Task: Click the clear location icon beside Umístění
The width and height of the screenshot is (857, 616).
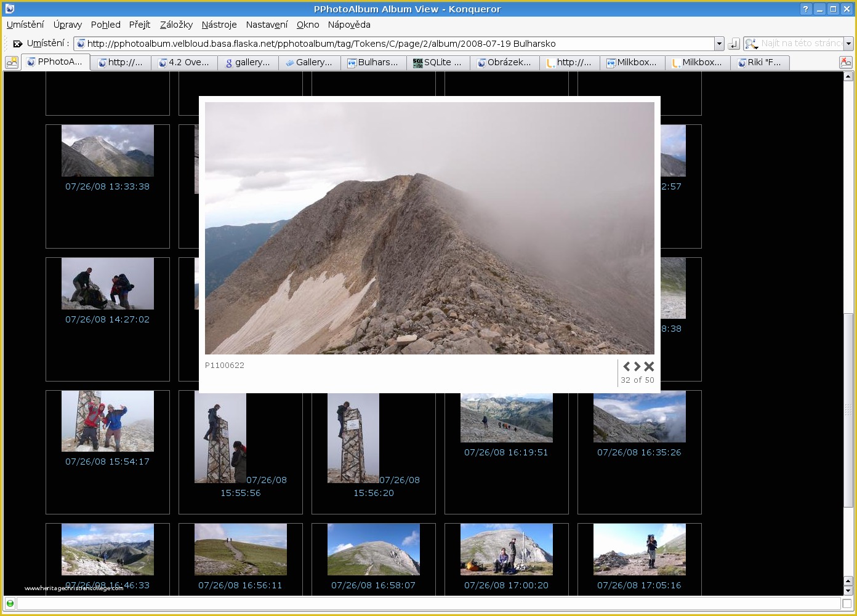Action: (x=17, y=44)
